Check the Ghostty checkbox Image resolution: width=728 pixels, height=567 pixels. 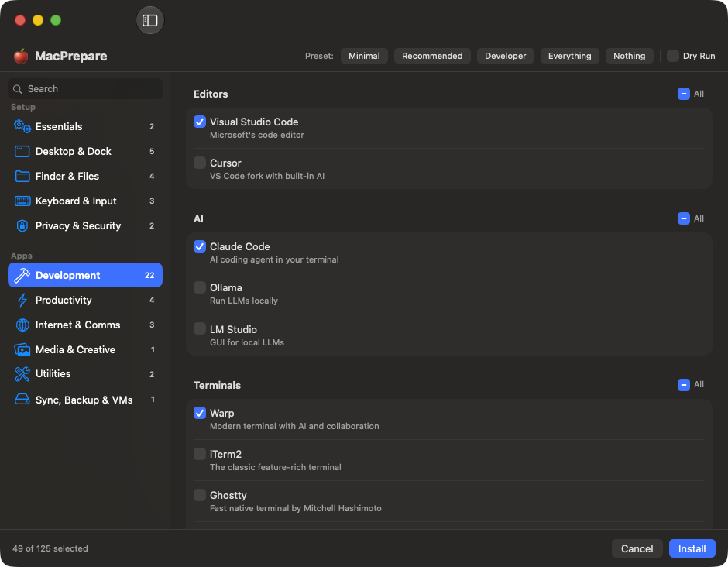pyautogui.click(x=200, y=495)
